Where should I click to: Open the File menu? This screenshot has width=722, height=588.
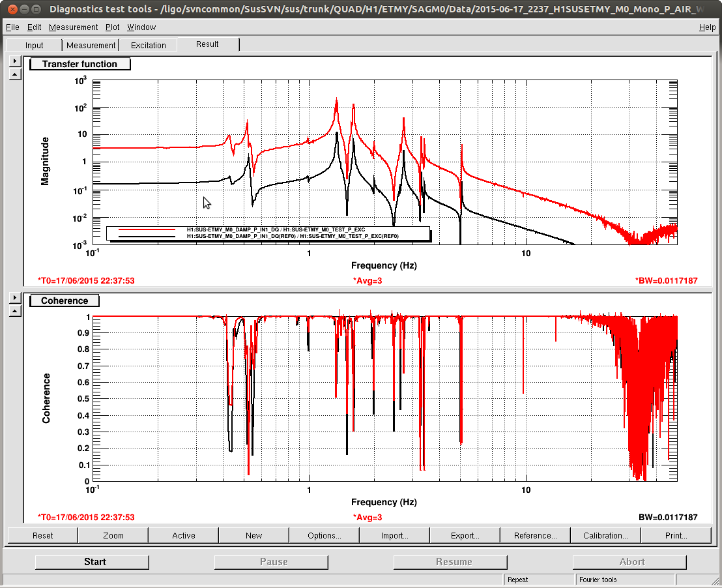(12, 27)
